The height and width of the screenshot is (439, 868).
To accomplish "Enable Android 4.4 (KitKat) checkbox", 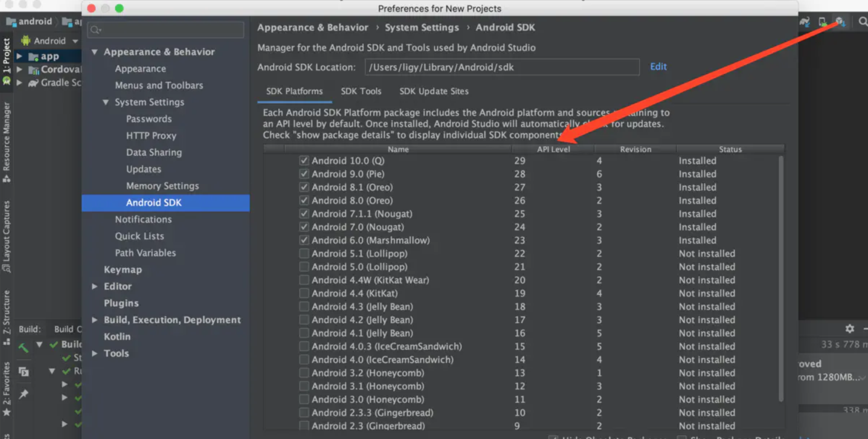I will pyautogui.click(x=304, y=293).
